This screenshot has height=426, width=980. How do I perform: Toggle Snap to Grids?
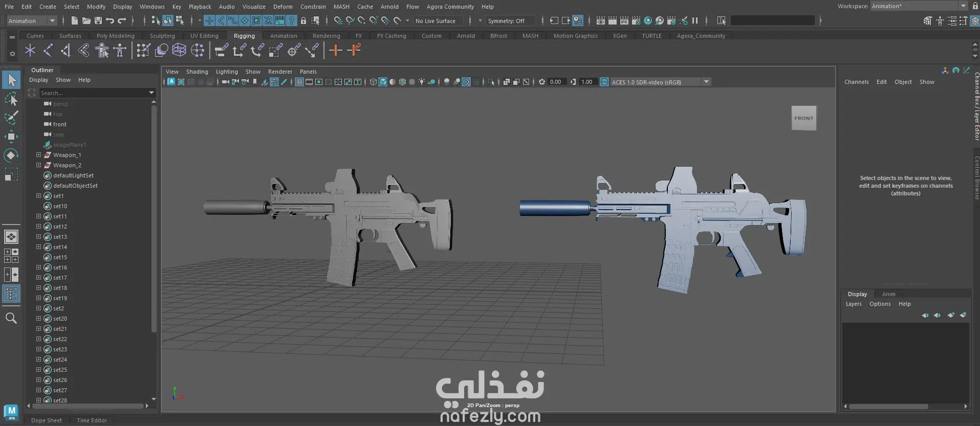338,20
